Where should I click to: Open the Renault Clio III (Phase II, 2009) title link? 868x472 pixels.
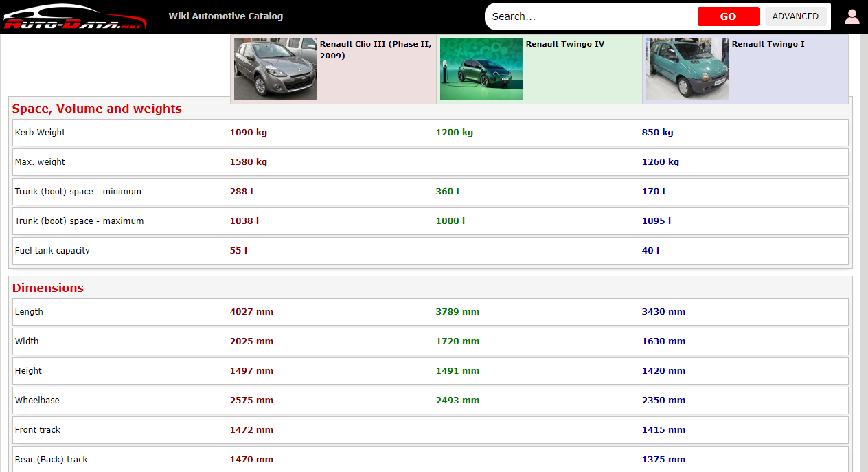click(375, 49)
